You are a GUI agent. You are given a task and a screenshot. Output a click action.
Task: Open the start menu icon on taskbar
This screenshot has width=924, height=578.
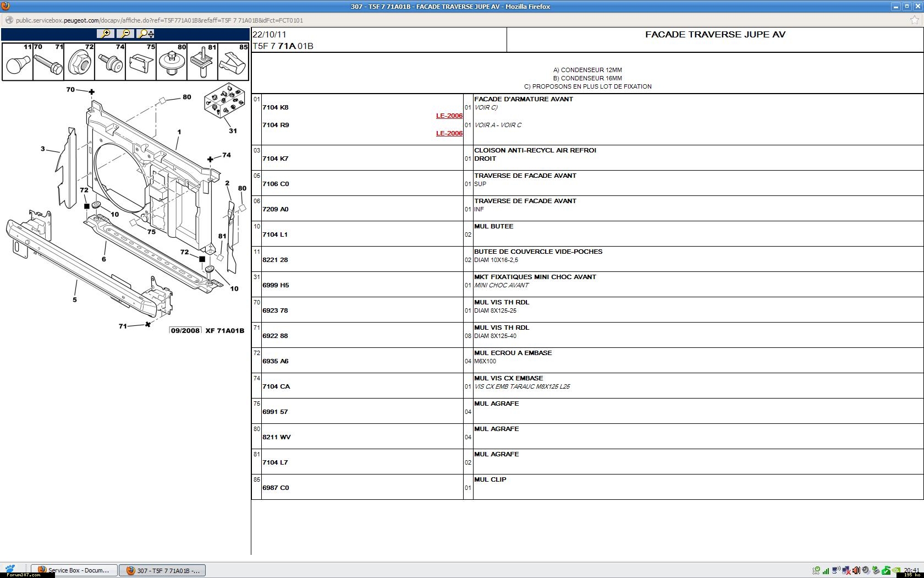[x=10, y=569]
